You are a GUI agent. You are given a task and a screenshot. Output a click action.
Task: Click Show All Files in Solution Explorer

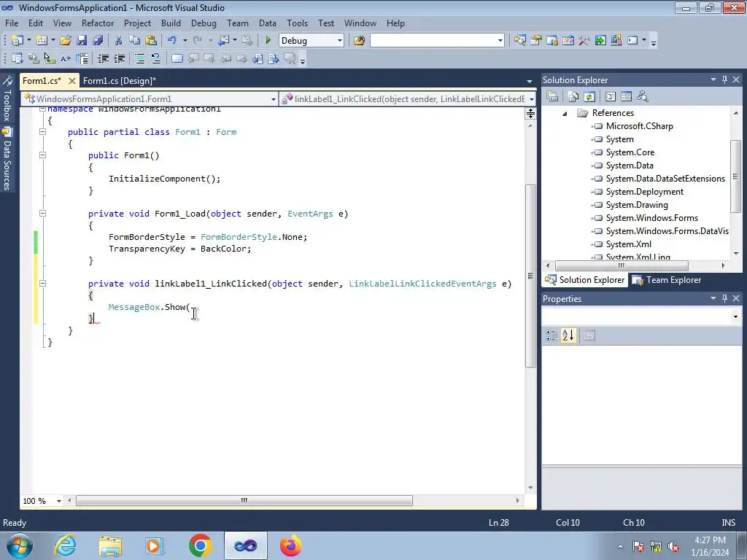573,97
